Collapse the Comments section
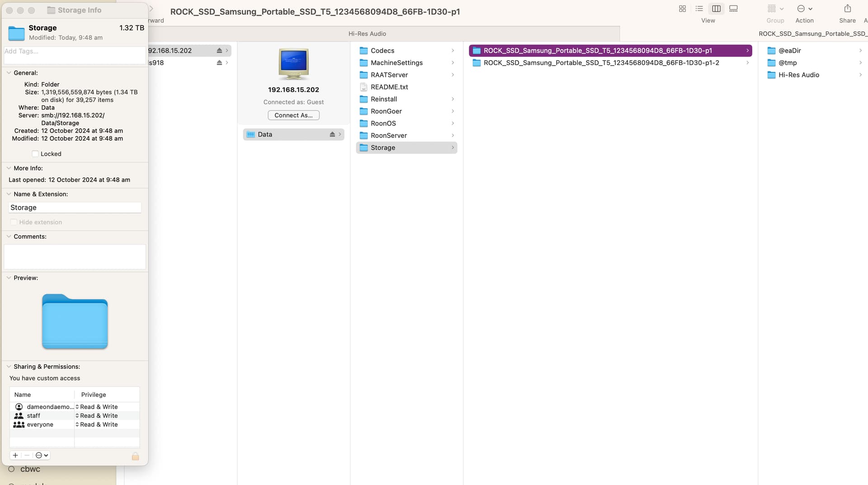The image size is (868, 485). click(x=9, y=236)
